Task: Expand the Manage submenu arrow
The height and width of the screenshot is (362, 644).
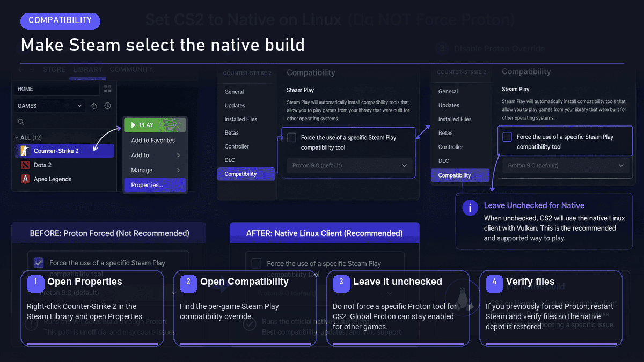Action: click(x=178, y=170)
